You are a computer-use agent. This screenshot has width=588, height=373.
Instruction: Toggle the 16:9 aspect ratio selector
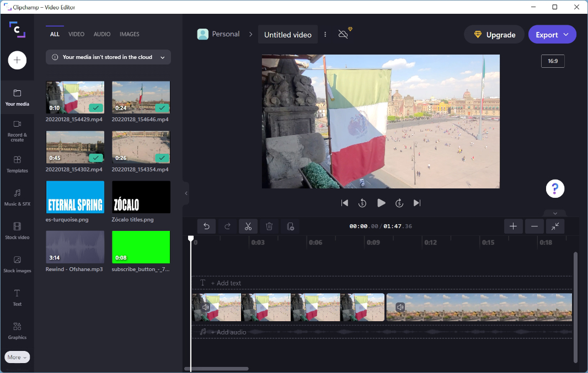click(x=552, y=61)
